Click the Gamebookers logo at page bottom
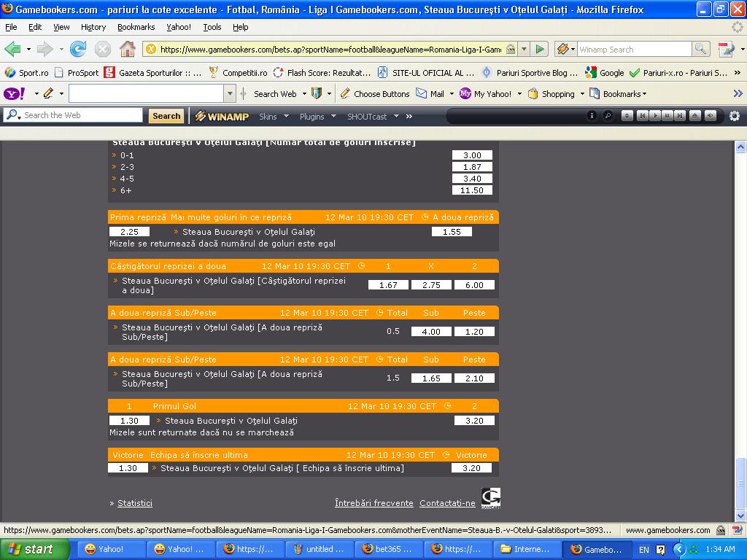This screenshot has height=560, width=747. [491, 498]
